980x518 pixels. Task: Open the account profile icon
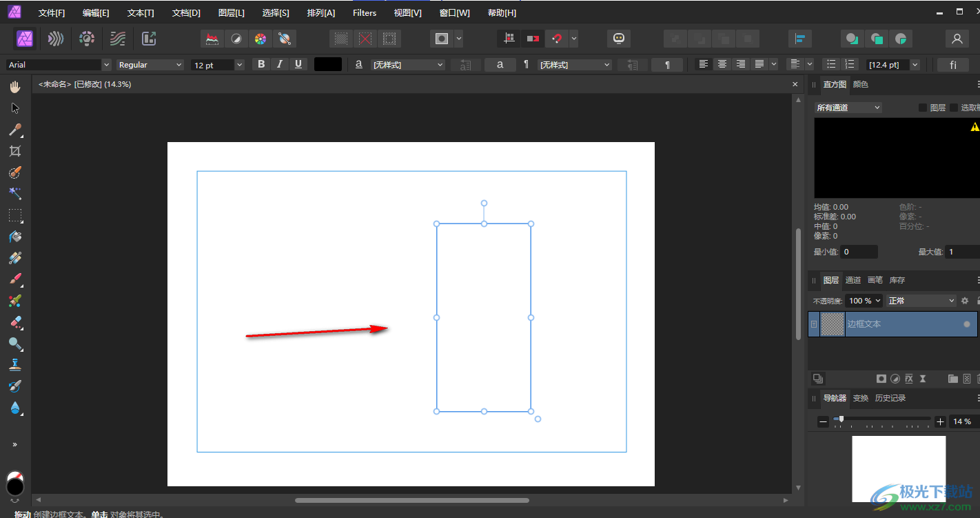(957, 39)
